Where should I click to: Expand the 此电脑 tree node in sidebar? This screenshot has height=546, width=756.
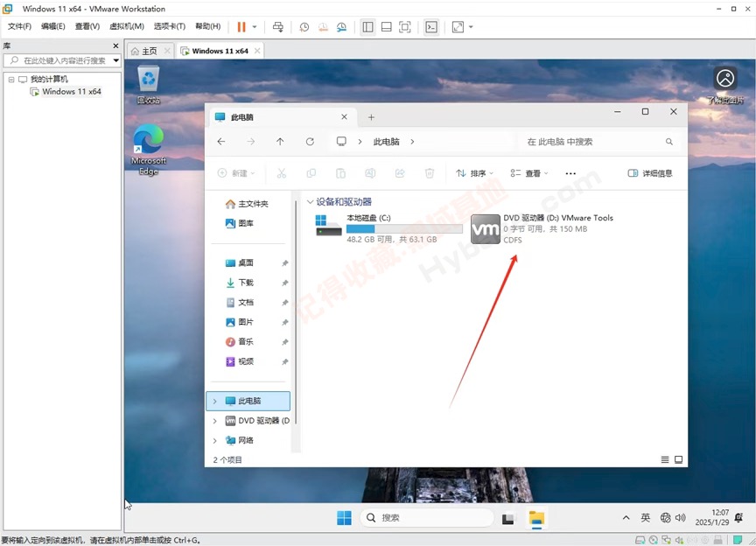pyautogui.click(x=214, y=401)
